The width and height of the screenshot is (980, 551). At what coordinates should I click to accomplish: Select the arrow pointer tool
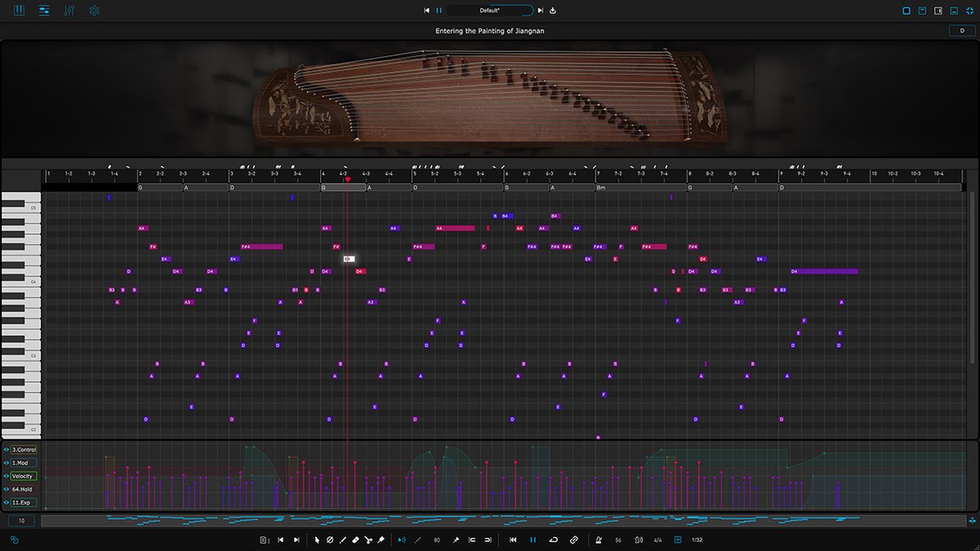318,540
